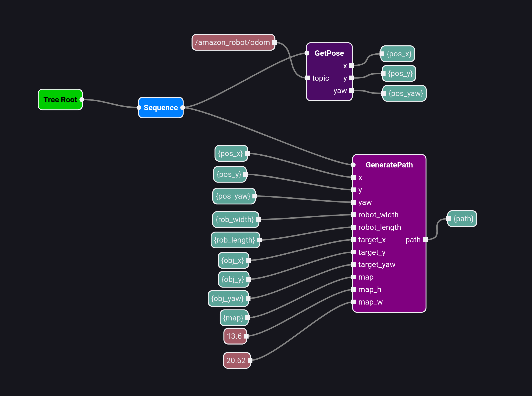
Task: Click the {rob_width} node's output port square
Action: [x=258, y=219]
